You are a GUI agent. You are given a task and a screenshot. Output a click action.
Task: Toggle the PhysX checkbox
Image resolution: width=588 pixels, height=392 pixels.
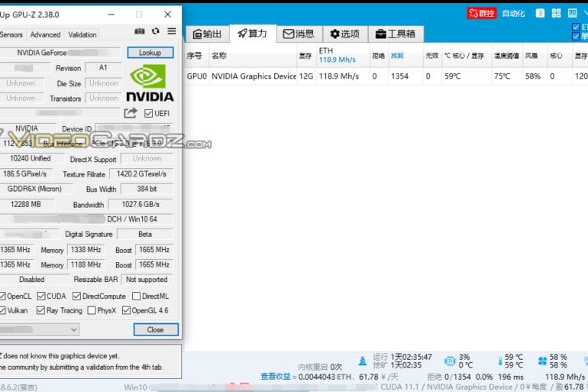tap(91, 310)
